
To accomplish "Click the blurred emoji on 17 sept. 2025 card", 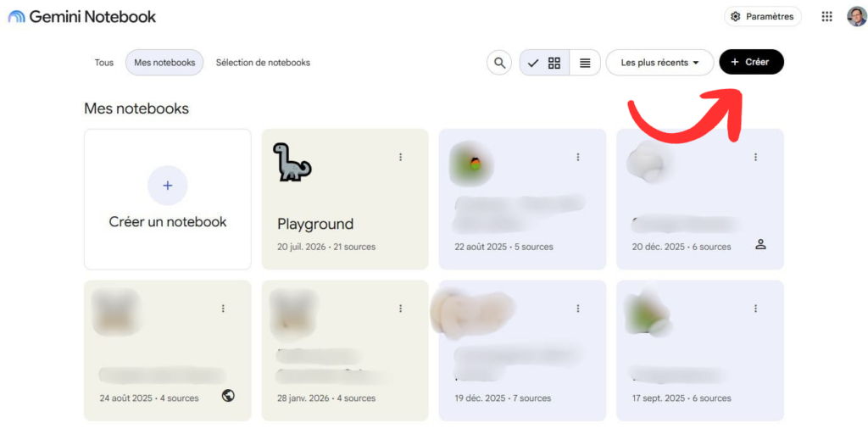I will [647, 314].
